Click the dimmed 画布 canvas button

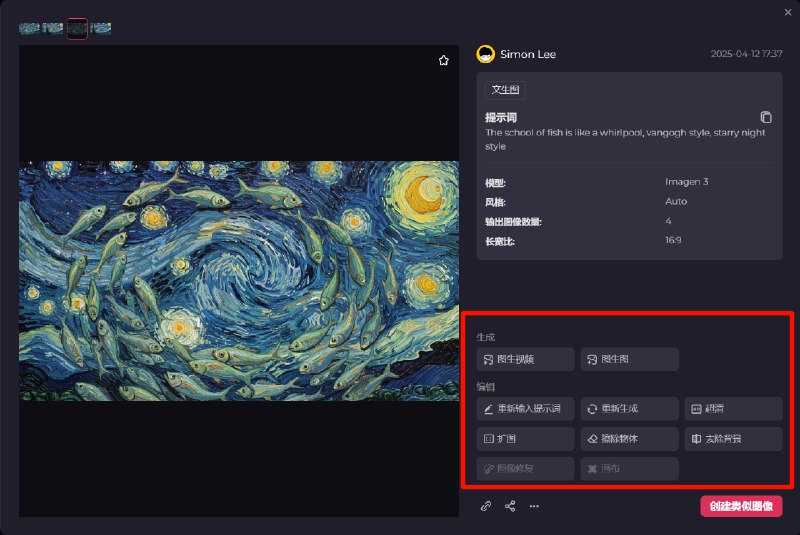click(x=629, y=469)
